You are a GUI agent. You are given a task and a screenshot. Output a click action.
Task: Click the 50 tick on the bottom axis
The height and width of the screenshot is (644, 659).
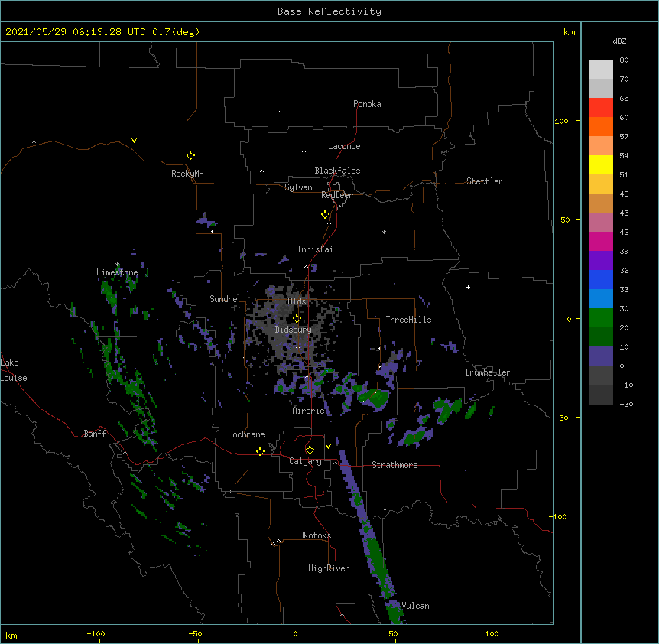click(393, 633)
